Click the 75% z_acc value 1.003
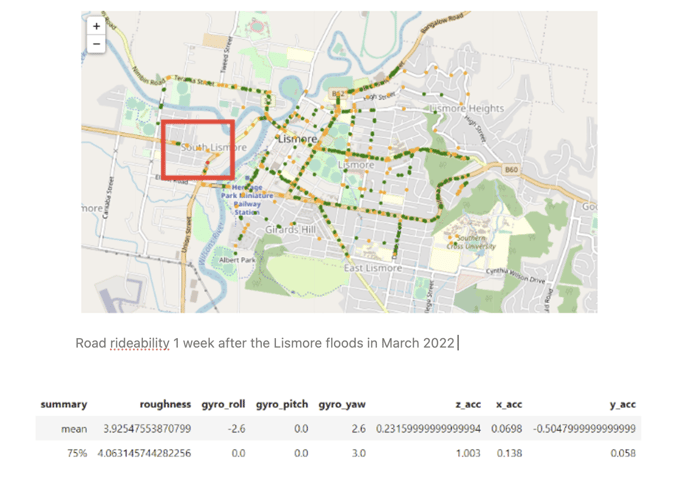Viewport: 685px width, 482px height. 468,453
